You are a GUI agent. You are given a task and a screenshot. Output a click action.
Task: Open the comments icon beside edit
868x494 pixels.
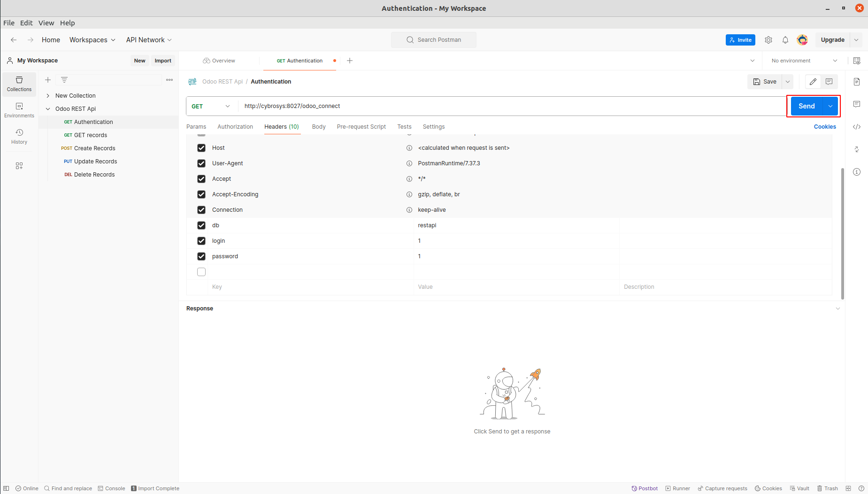829,82
